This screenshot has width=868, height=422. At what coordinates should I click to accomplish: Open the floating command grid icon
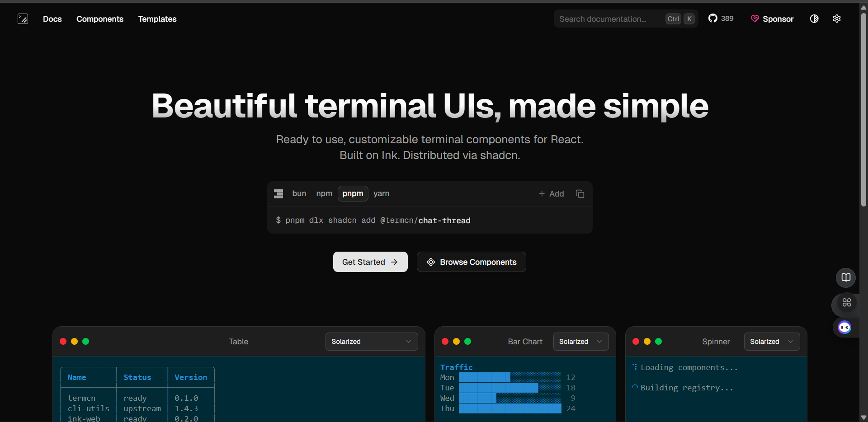point(847,303)
